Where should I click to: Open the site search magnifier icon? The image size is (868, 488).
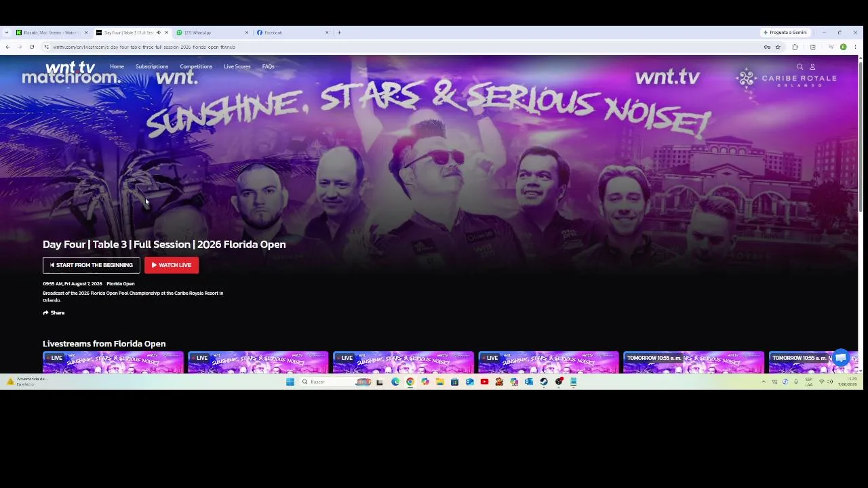(x=800, y=66)
